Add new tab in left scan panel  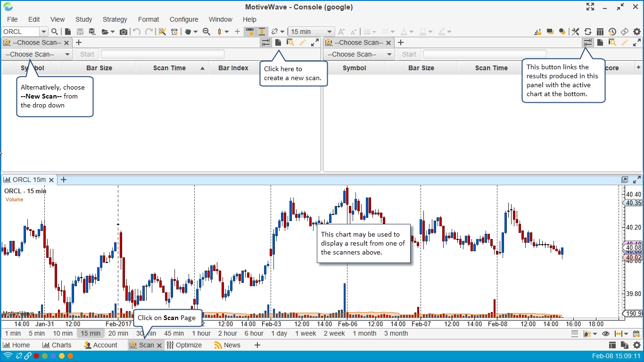click(79, 42)
